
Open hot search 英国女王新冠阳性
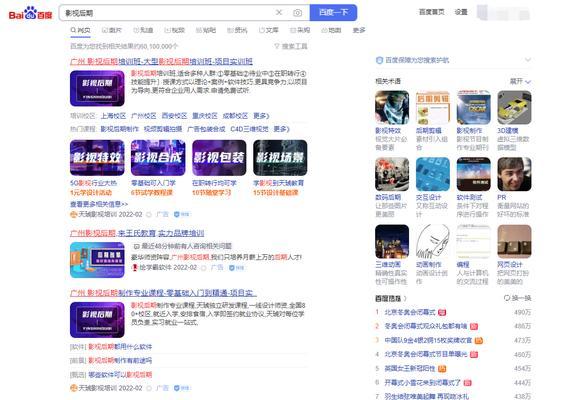point(410,368)
